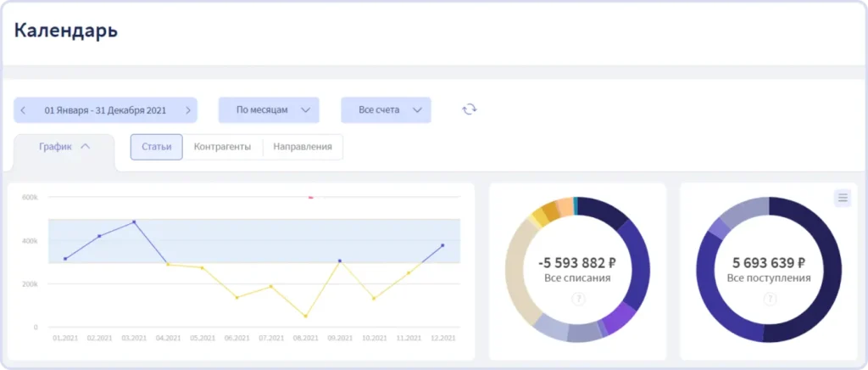Click help icon under Все списания
The width and height of the screenshot is (868, 370).
[x=578, y=299]
